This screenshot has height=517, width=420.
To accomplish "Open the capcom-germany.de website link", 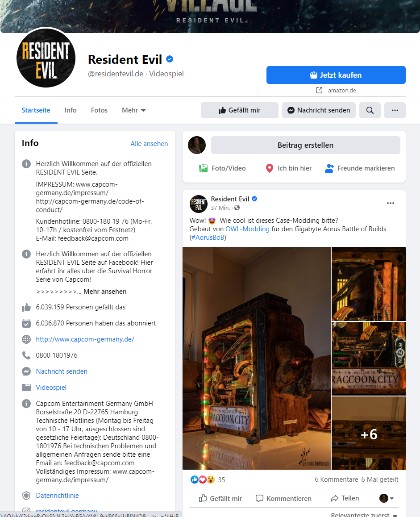I will coord(85,339).
